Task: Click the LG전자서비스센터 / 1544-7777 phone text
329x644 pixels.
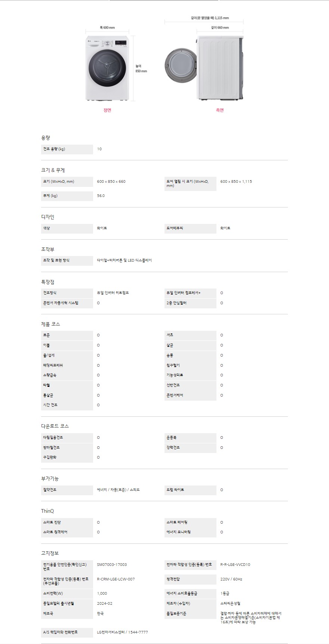Action: (x=122, y=632)
